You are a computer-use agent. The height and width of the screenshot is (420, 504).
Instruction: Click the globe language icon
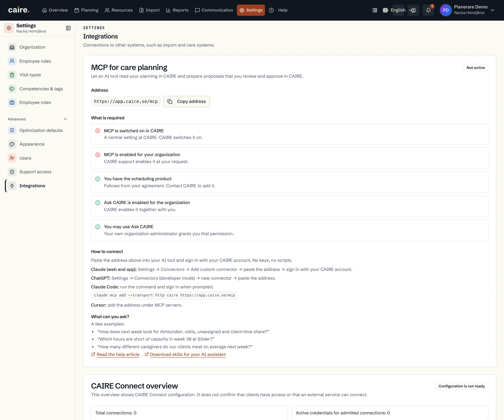385,10
